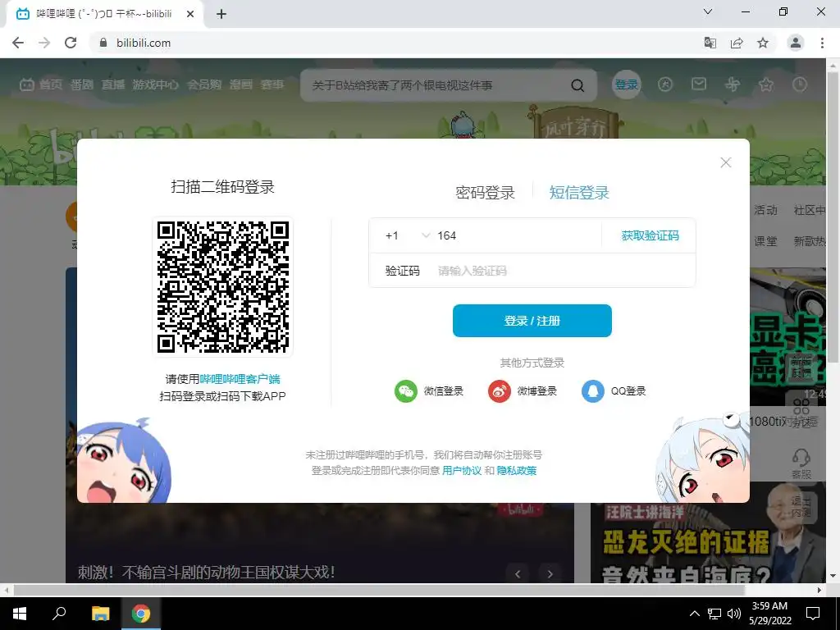The width and height of the screenshot is (840, 630).
Task: Open the Chrome profile avatar
Action: click(x=796, y=43)
